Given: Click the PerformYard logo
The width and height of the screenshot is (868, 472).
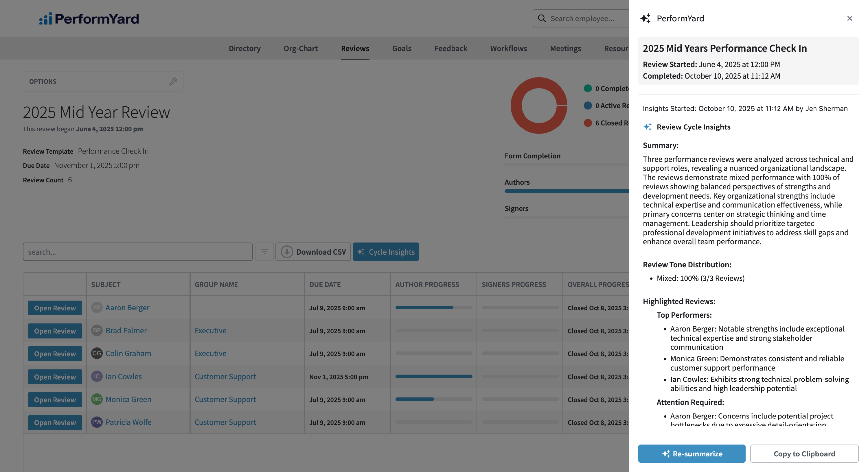Looking at the screenshot, I should (x=89, y=18).
